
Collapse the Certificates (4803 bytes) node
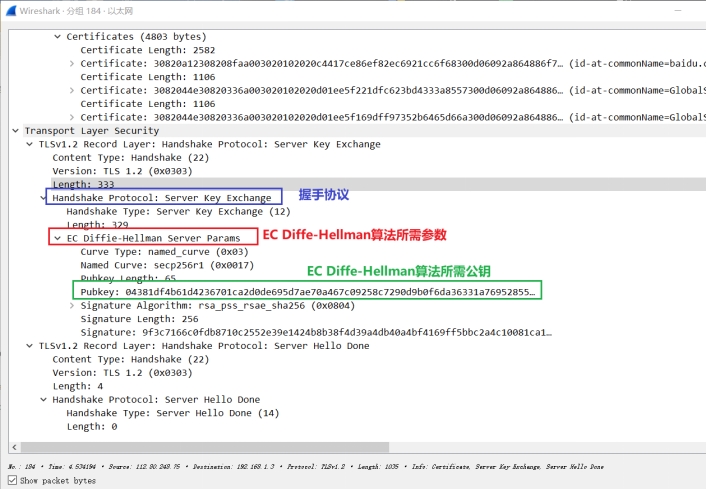(x=57, y=37)
